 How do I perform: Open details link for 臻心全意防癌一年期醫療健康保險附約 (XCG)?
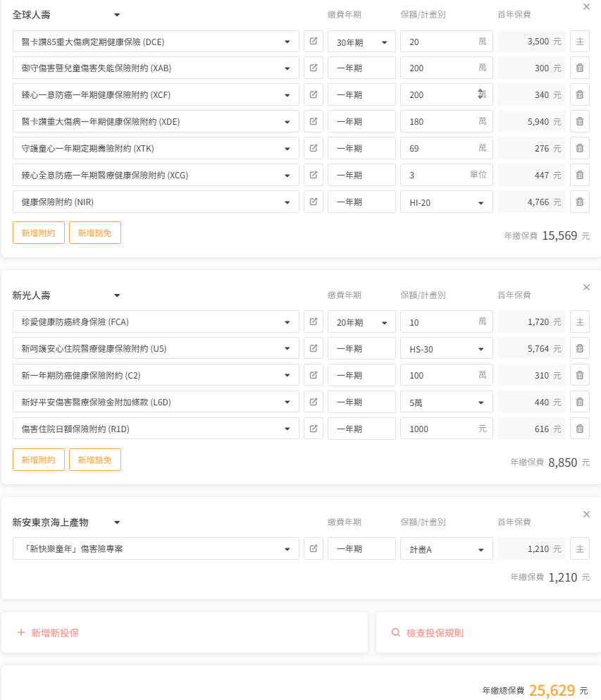pyautogui.click(x=314, y=175)
